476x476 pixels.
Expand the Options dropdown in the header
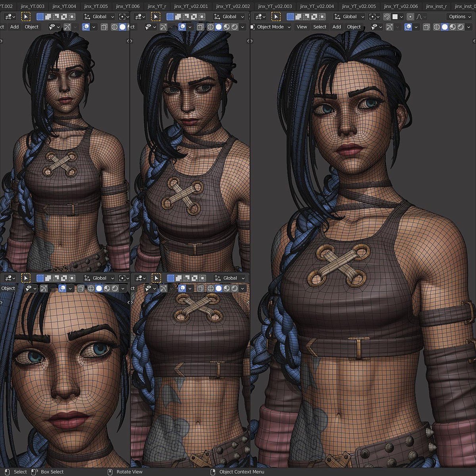pos(458,16)
